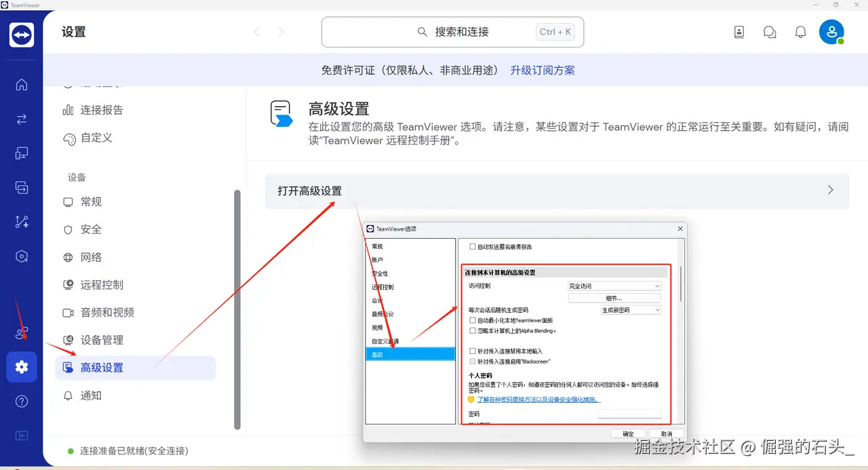Select 高级设置 in the settings menu
The width and height of the screenshot is (868, 470).
pos(135,368)
